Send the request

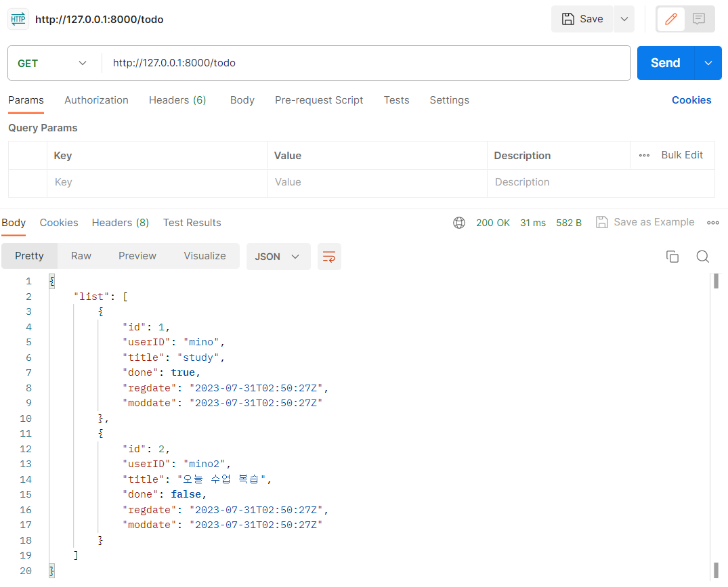[x=665, y=63]
